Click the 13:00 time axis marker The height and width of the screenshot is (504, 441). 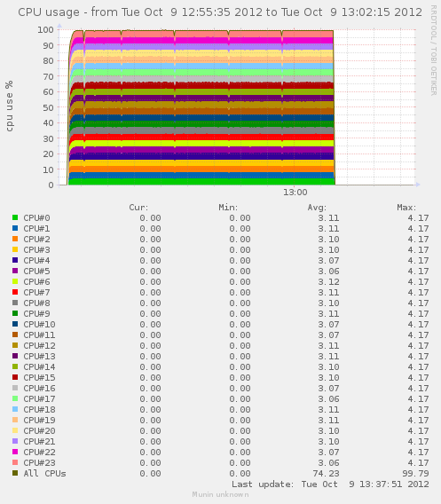(295, 193)
